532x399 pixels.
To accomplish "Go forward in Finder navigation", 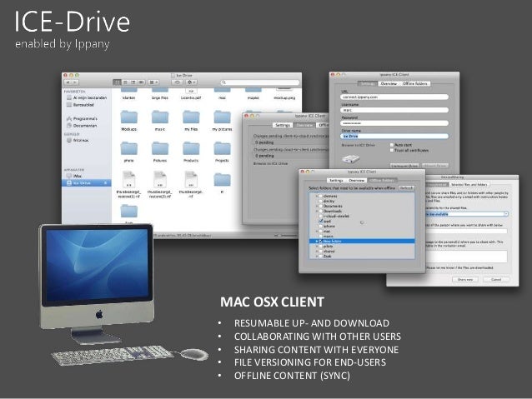I will coord(75,82).
